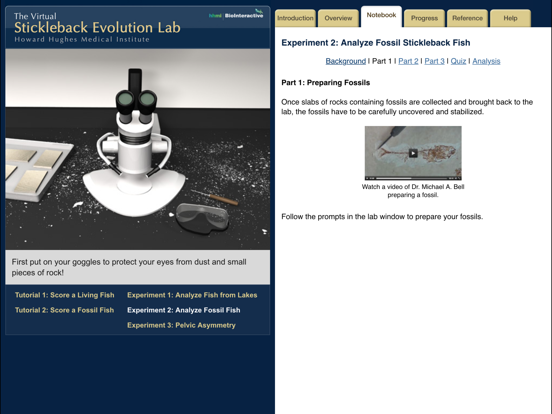The width and height of the screenshot is (552, 414).
Task: Open Experiment 3: Pelvic Asymmetry
Action: 181,325
